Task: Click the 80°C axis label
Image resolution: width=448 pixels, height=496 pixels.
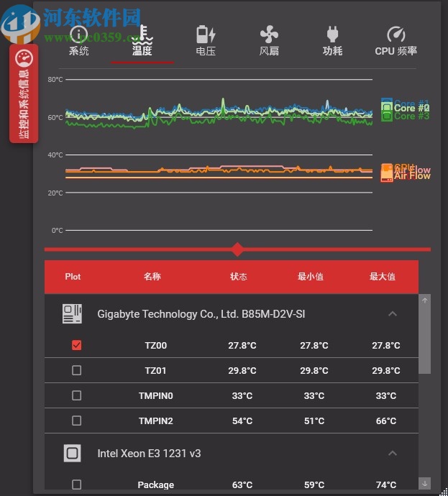Action: coord(55,79)
